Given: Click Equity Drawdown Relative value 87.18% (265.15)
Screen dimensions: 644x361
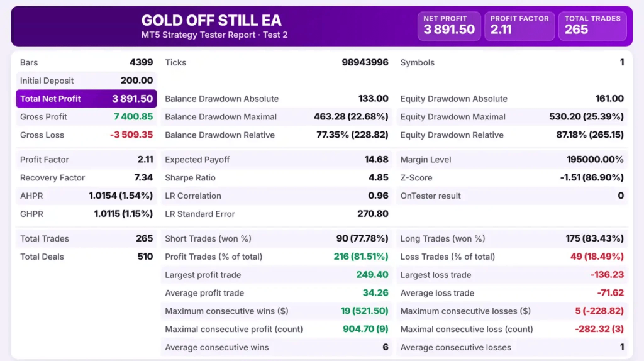Looking at the screenshot, I should coord(590,135).
